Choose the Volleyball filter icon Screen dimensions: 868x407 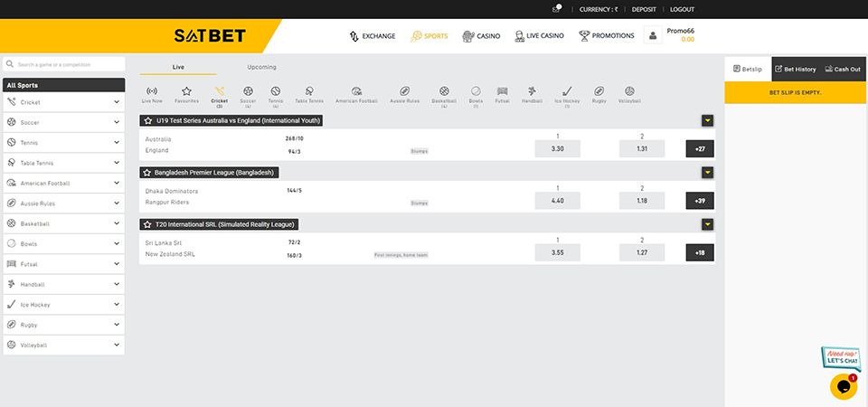tap(629, 91)
